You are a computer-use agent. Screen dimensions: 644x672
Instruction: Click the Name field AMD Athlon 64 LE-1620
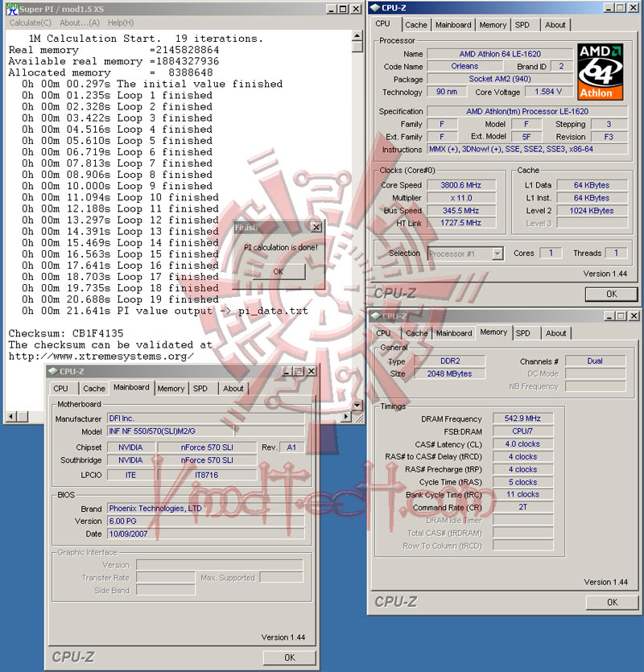point(500,54)
